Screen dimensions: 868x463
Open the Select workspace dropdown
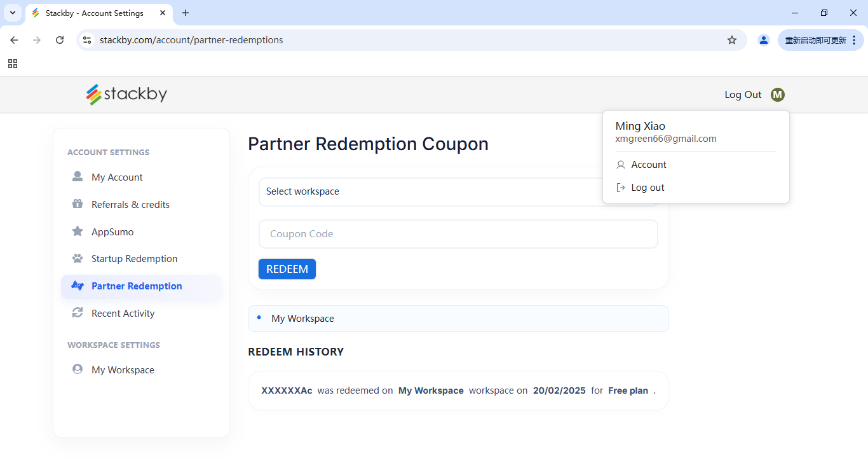coord(458,191)
